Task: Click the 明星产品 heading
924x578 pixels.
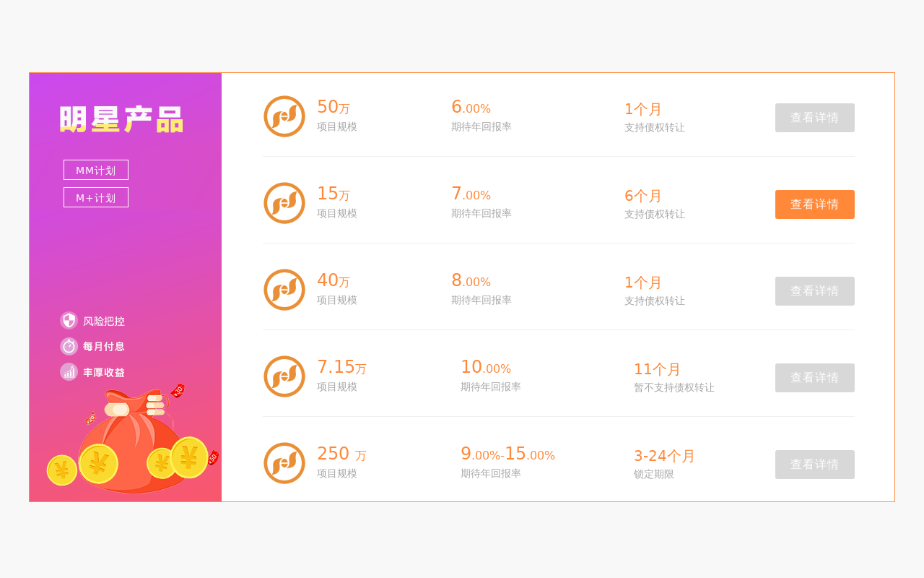Action: point(121,119)
